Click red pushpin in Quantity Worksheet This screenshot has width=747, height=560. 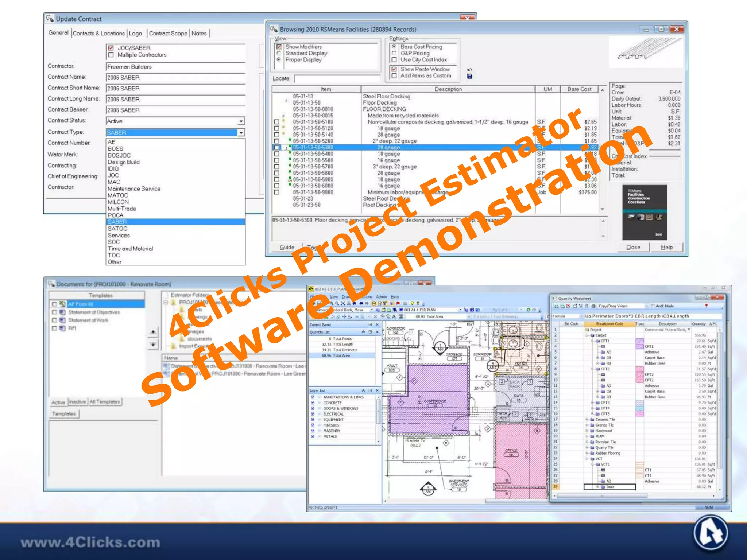tap(706, 306)
